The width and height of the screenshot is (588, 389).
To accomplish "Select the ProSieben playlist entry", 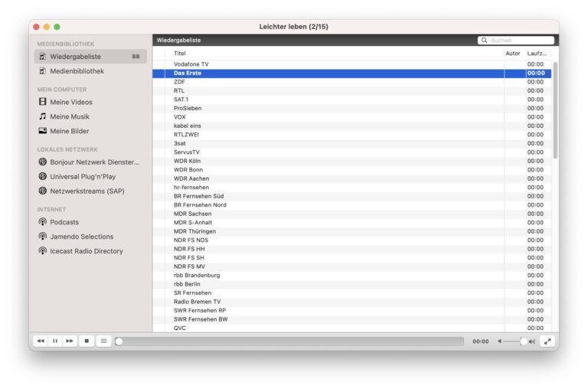I will coord(351,108).
